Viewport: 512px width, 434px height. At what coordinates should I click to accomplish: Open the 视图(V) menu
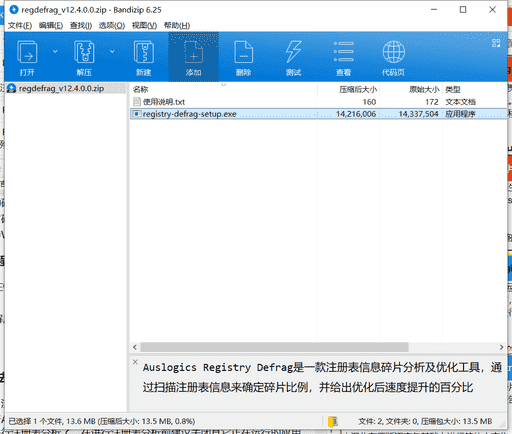pos(144,25)
